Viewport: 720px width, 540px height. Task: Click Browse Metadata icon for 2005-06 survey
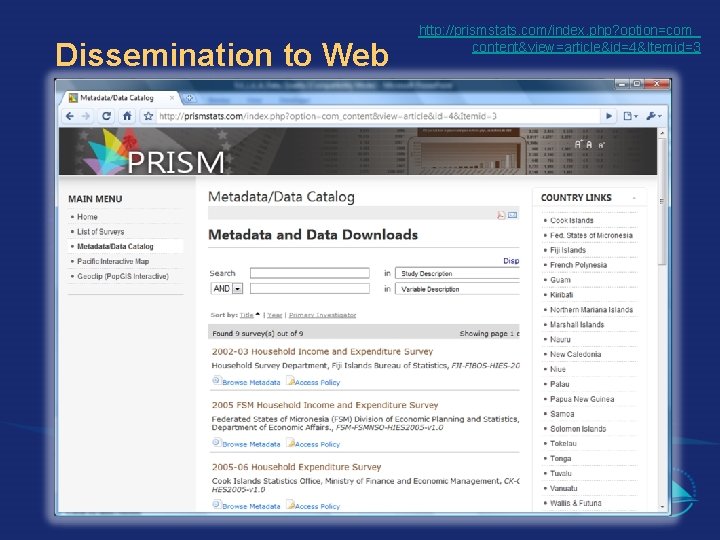tap(217, 505)
